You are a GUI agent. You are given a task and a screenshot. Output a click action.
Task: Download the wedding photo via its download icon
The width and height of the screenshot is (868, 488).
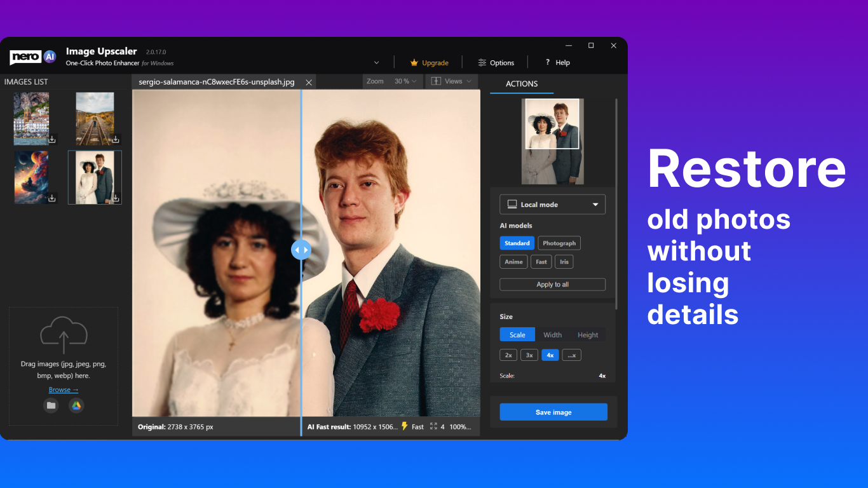coord(115,198)
